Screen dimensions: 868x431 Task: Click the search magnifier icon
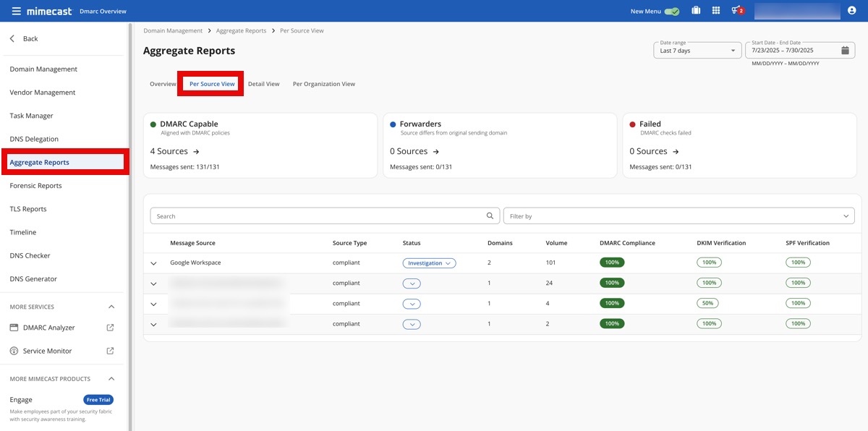491,215
